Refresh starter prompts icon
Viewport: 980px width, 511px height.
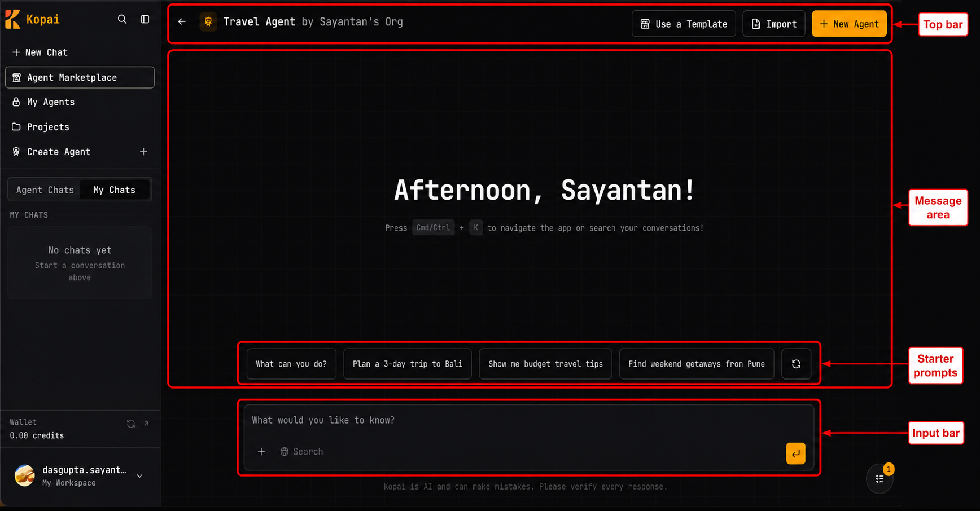(796, 364)
